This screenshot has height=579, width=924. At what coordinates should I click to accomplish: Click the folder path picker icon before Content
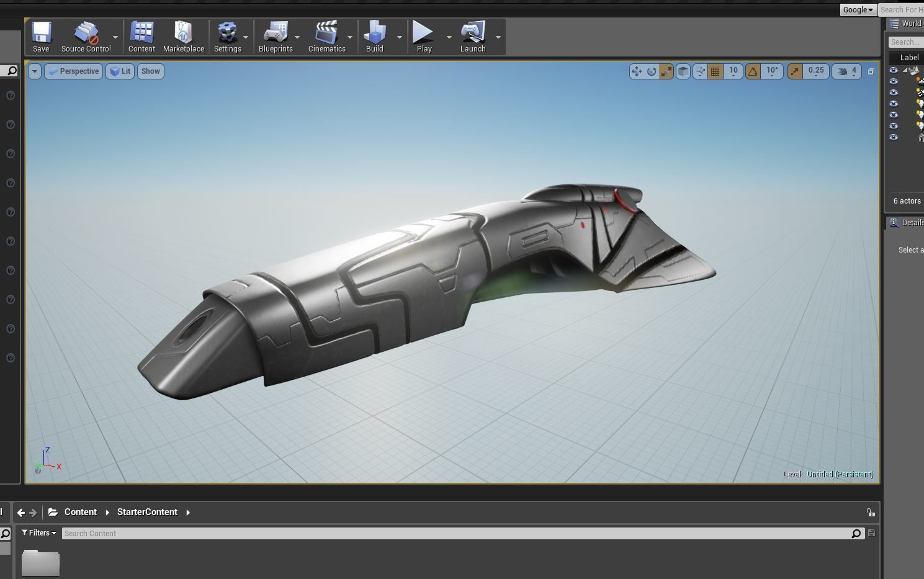(x=53, y=513)
